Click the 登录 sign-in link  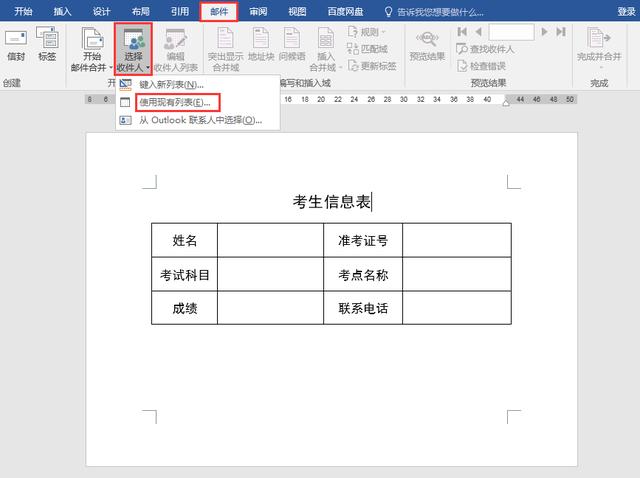click(x=626, y=11)
